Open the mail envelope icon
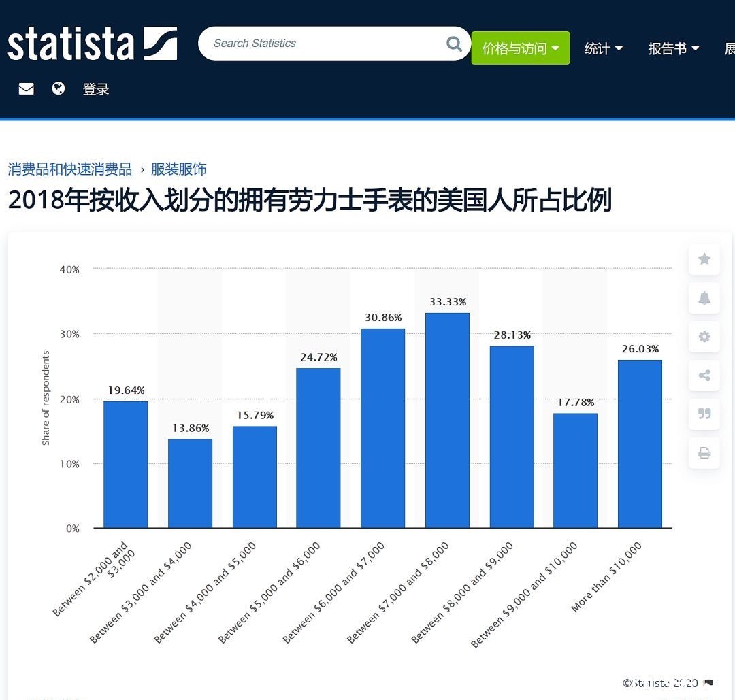The width and height of the screenshot is (735, 700). [27, 88]
